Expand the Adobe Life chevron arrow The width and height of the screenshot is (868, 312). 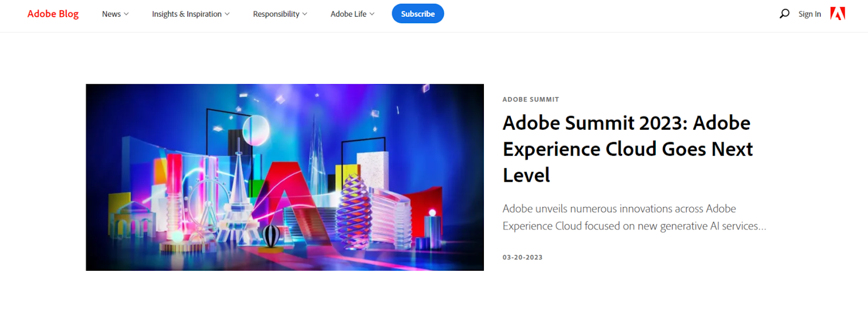(x=372, y=14)
